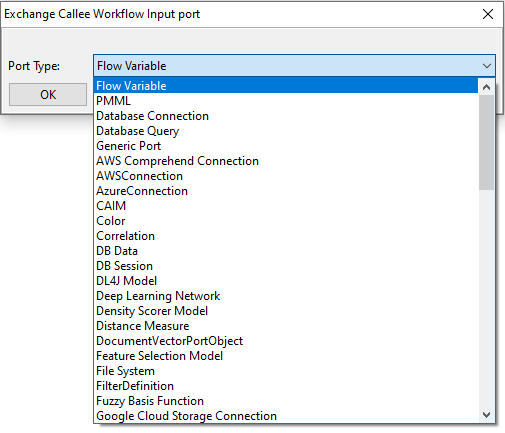The image size is (505, 433).
Task: Pick Database Connection from the list
Action: [286, 116]
